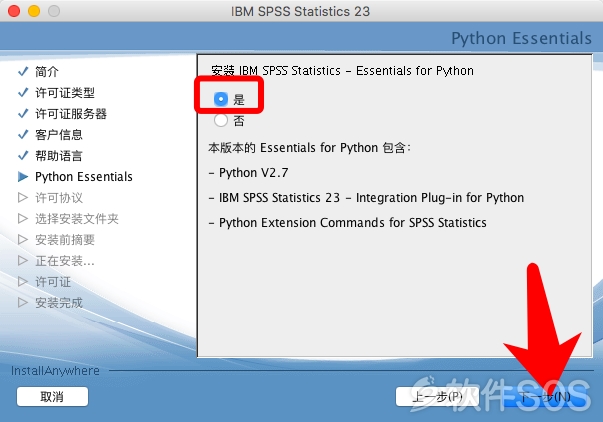603x422 pixels.
Task: Click the outline arrow beside 正在安装...
Action: [x=23, y=261]
